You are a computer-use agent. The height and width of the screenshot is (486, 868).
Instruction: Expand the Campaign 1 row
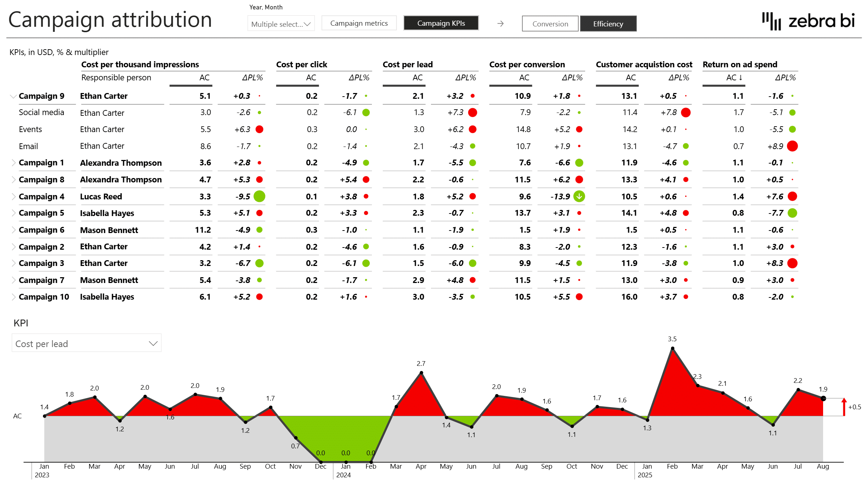(x=13, y=162)
